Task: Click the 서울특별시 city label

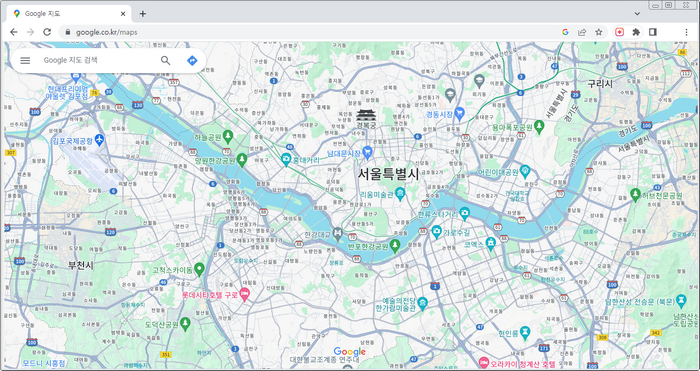Action: tap(388, 174)
